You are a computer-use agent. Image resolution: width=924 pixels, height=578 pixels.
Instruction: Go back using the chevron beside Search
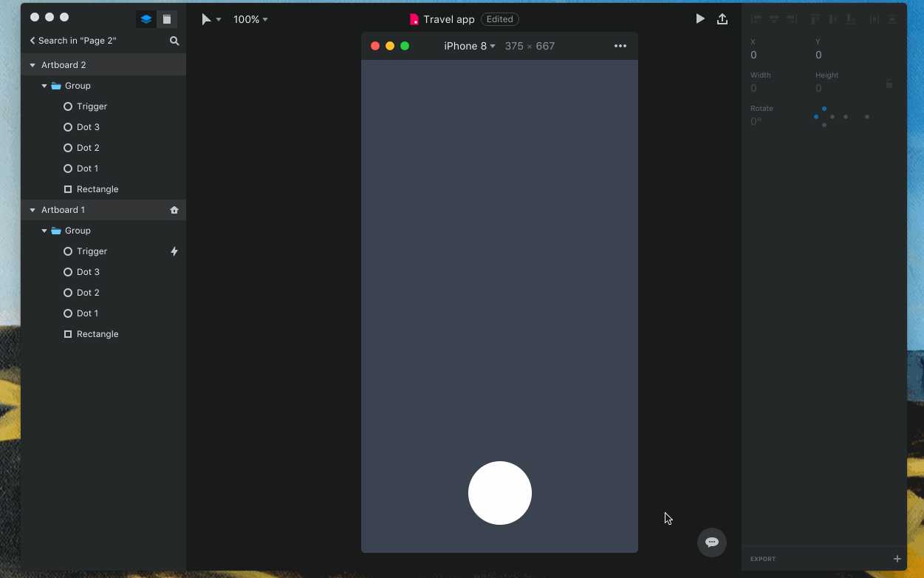click(32, 41)
